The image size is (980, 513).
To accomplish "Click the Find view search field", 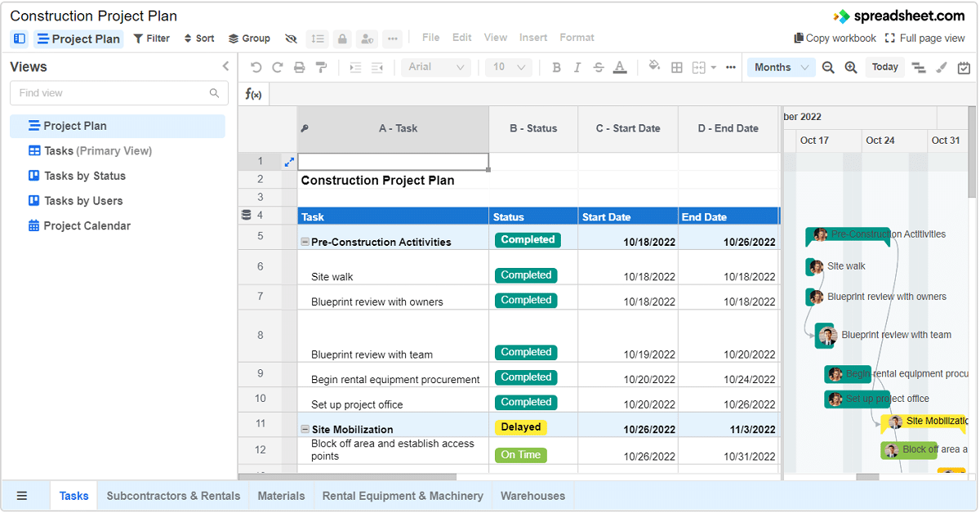I will (x=119, y=93).
